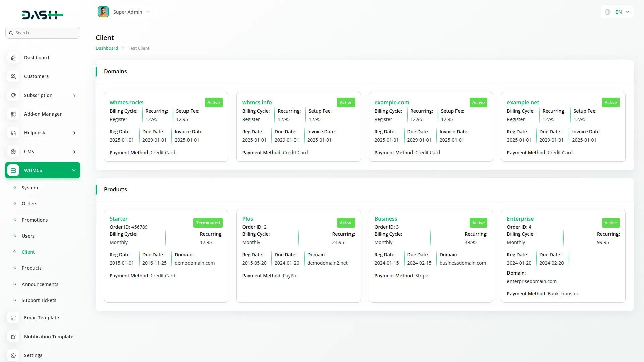Open the whmcs.rocks domain link
The height and width of the screenshot is (362, 644).
[x=126, y=102]
